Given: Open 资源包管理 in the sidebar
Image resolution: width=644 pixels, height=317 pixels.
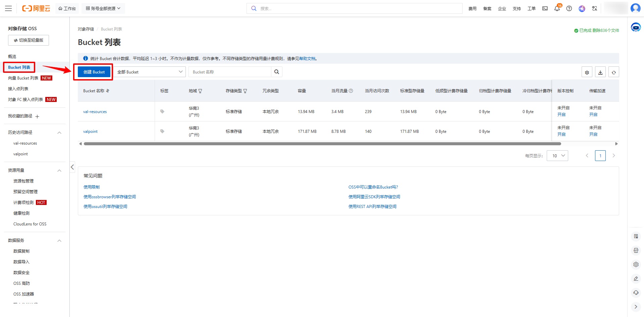Looking at the screenshot, I should tap(23, 181).
